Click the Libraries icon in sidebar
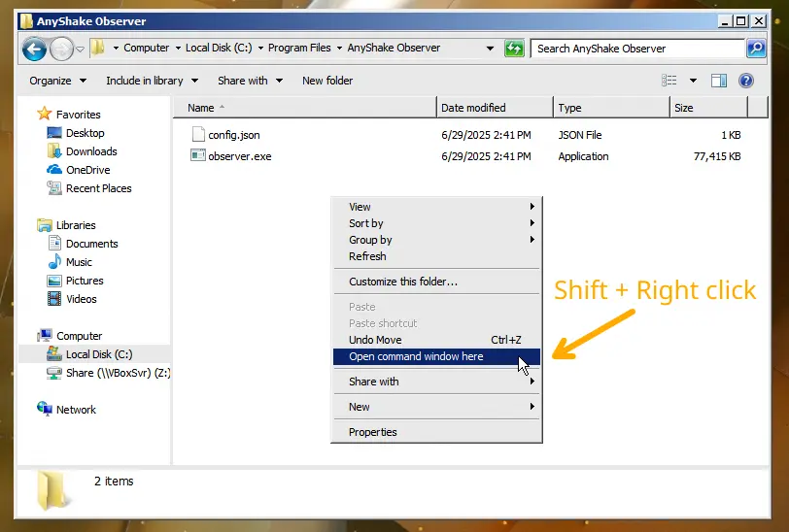789x532 pixels. 45,225
